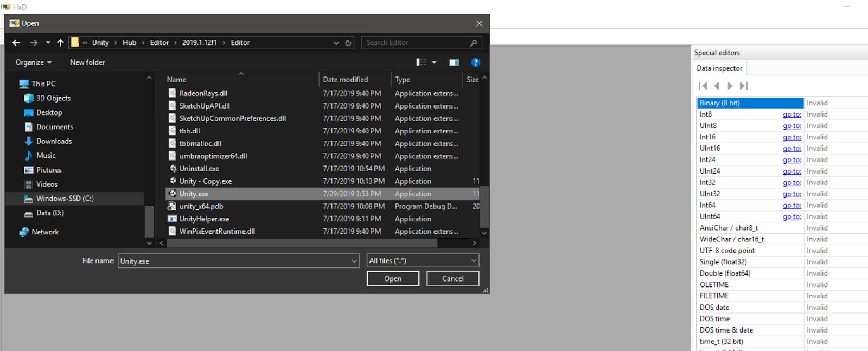Open Downloads in navigation pane
The image size is (868, 351).
click(54, 141)
